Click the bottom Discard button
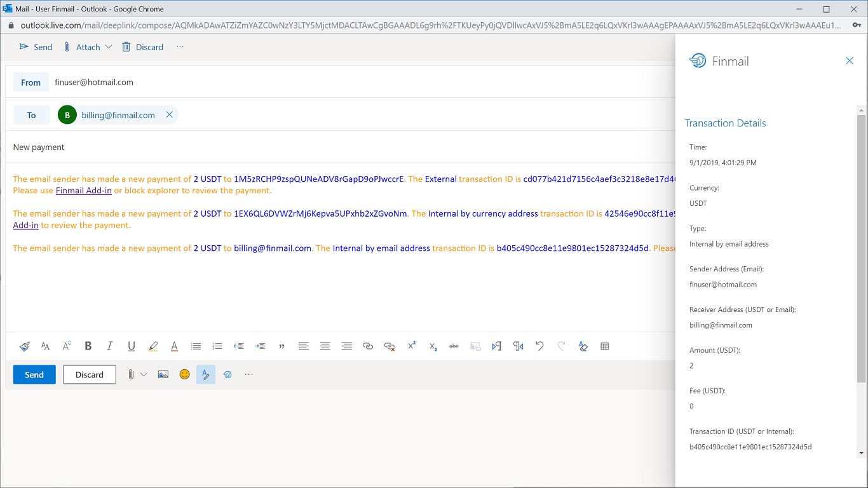Screen dimensions: 868x488 (x=90, y=375)
